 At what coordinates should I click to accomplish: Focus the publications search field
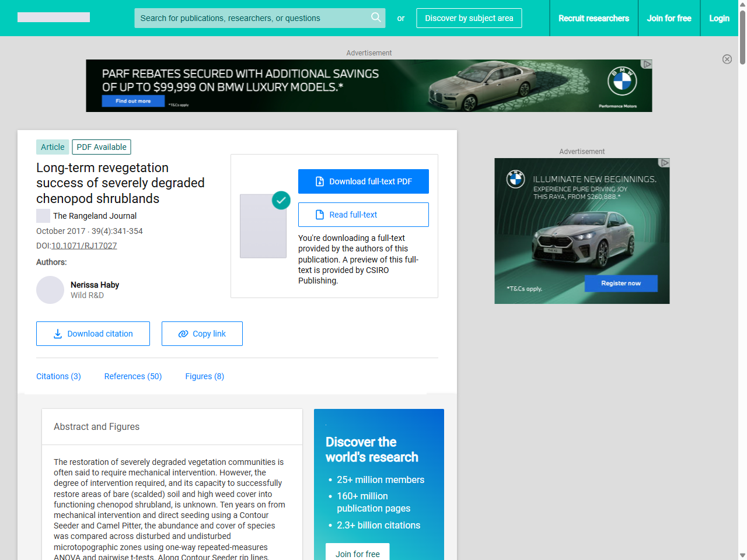pos(251,18)
